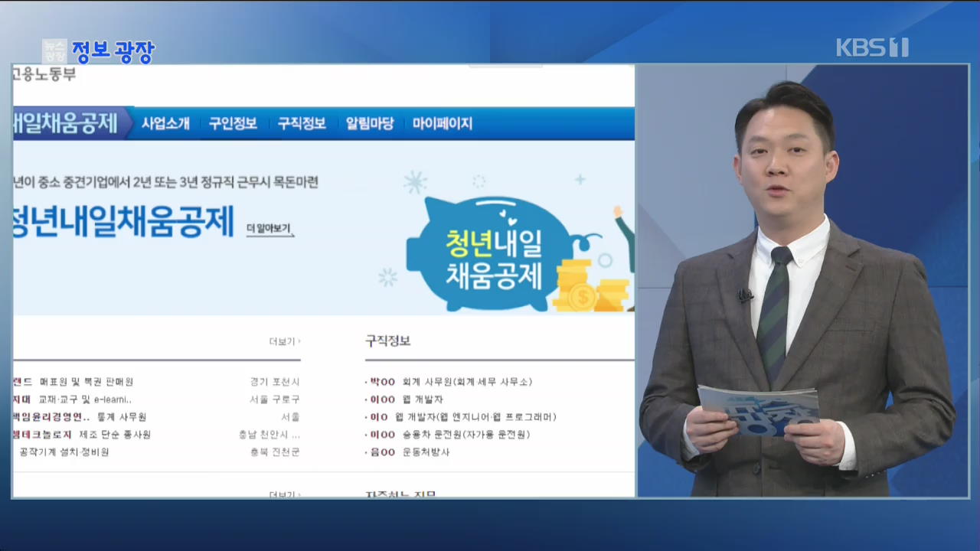Open 박OO 회계 사무원 job seeker entry

click(x=449, y=381)
